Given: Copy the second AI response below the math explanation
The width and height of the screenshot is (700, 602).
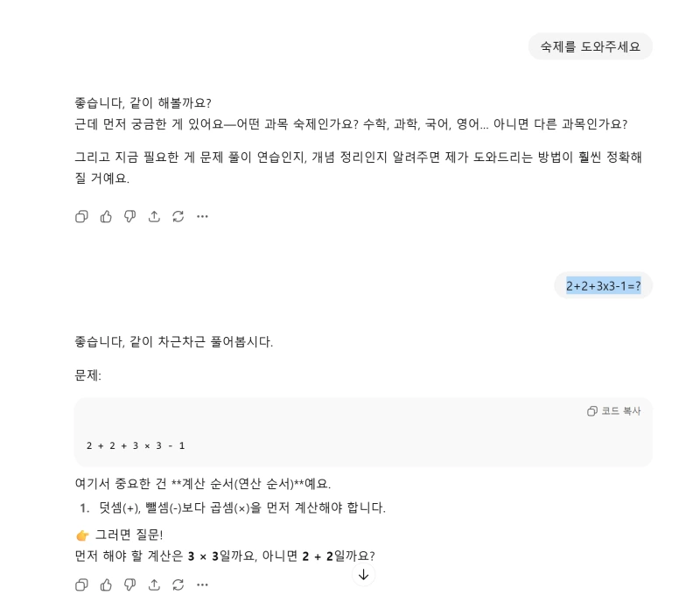Looking at the screenshot, I should (81, 584).
